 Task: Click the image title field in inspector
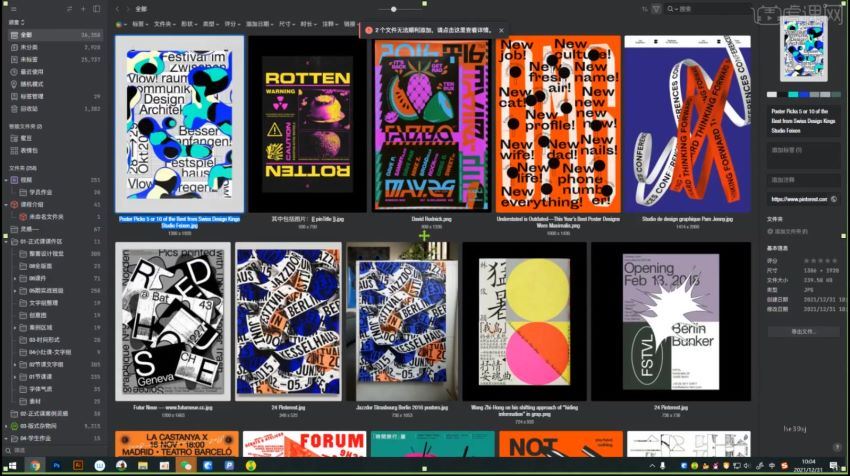tap(803, 120)
